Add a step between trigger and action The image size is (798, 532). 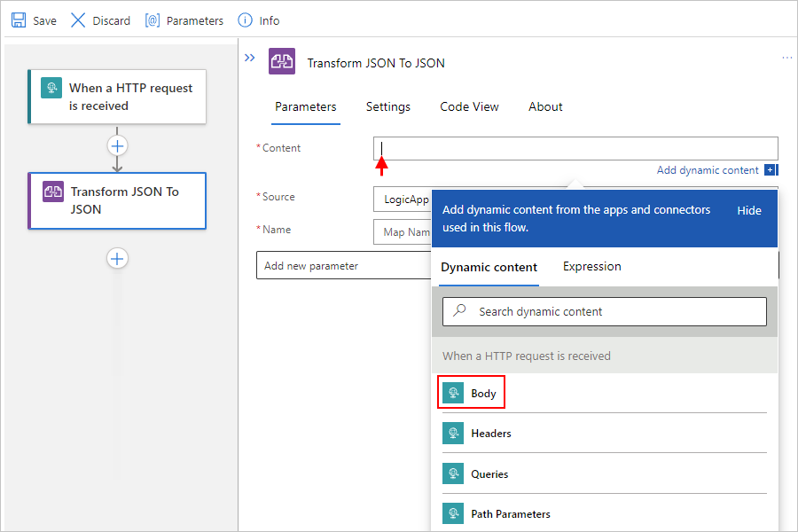[x=117, y=145]
